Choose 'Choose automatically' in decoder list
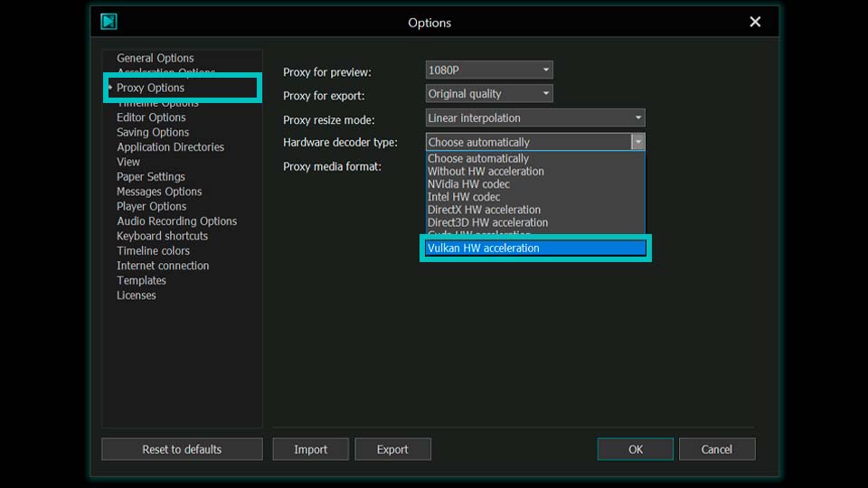 coord(535,158)
